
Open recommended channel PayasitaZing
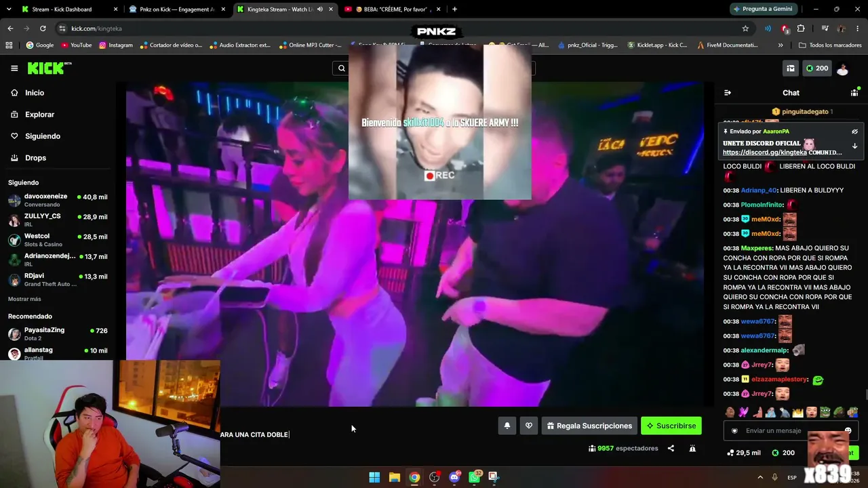[58, 333]
